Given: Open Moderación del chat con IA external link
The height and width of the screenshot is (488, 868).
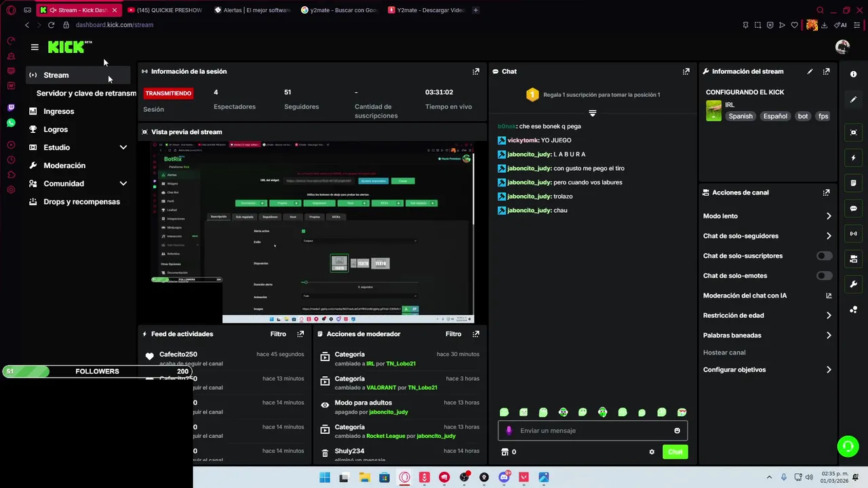Looking at the screenshot, I should 829,296.
